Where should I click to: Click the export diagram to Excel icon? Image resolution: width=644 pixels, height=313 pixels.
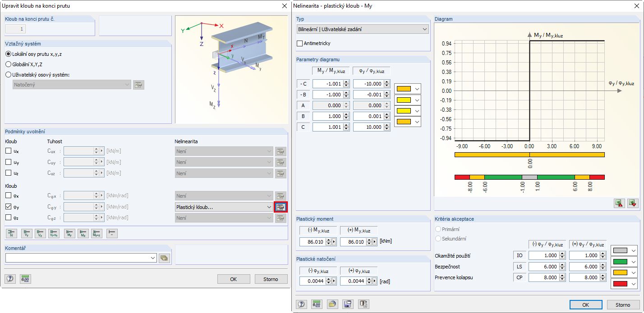(619, 204)
